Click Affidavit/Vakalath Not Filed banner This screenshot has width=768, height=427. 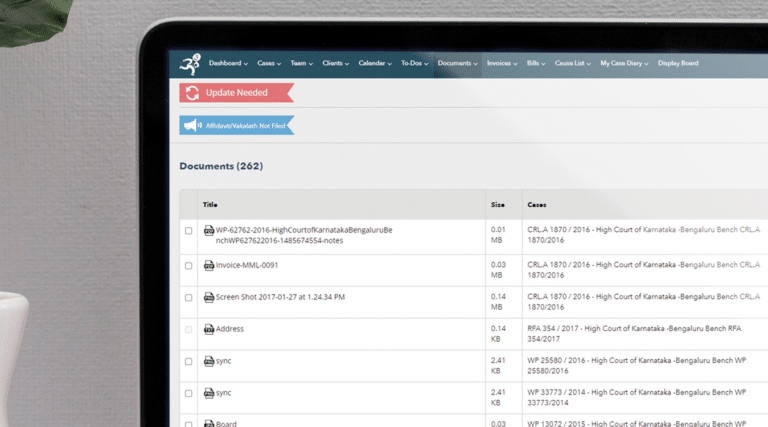click(x=237, y=125)
